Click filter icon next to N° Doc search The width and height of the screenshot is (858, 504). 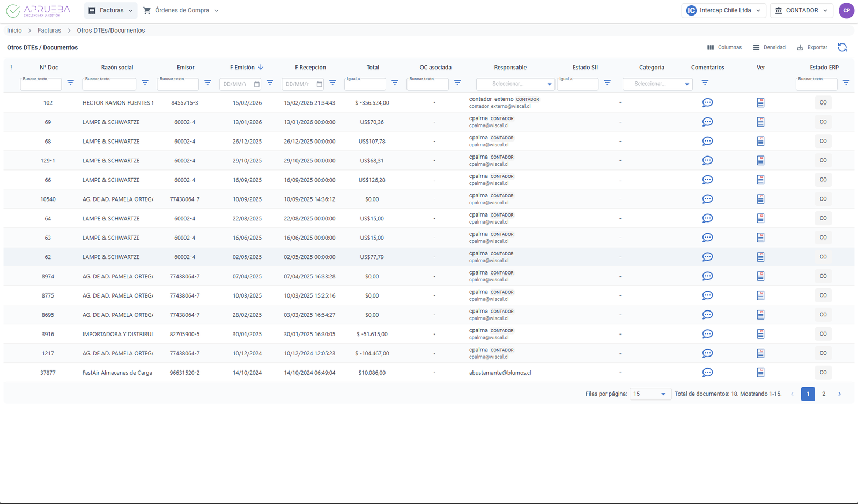[70, 83]
